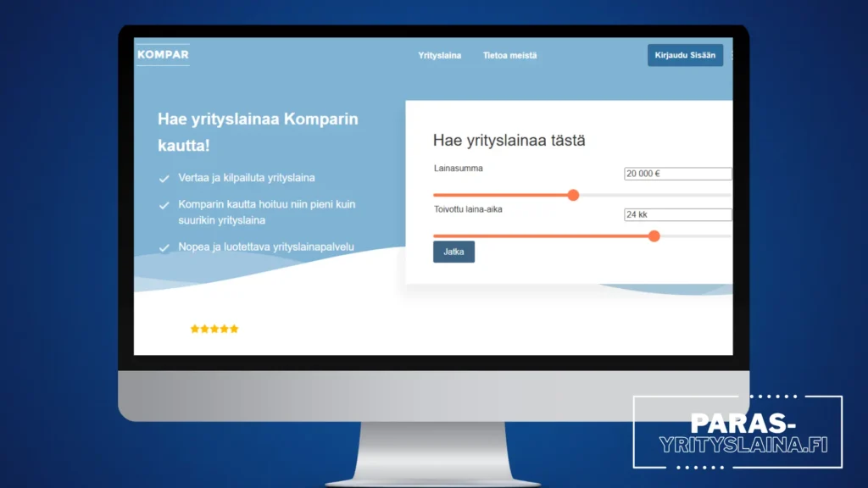
Task: Click the KOMPAR logo in header
Action: [x=163, y=55]
